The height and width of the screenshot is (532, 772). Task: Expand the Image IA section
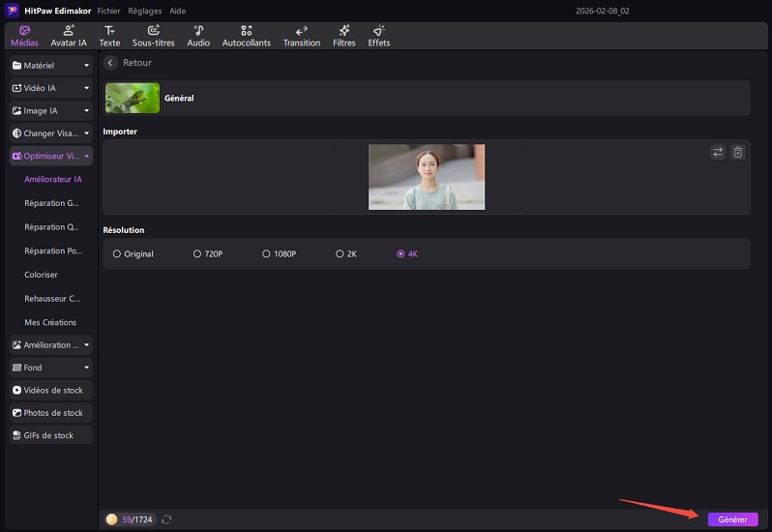pyautogui.click(x=51, y=110)
